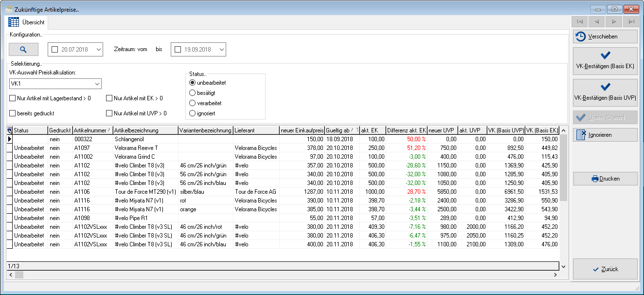644x295 pixels.
Task: Click the #velo Pipe R1 cell
Action: (x=145, y=218)
